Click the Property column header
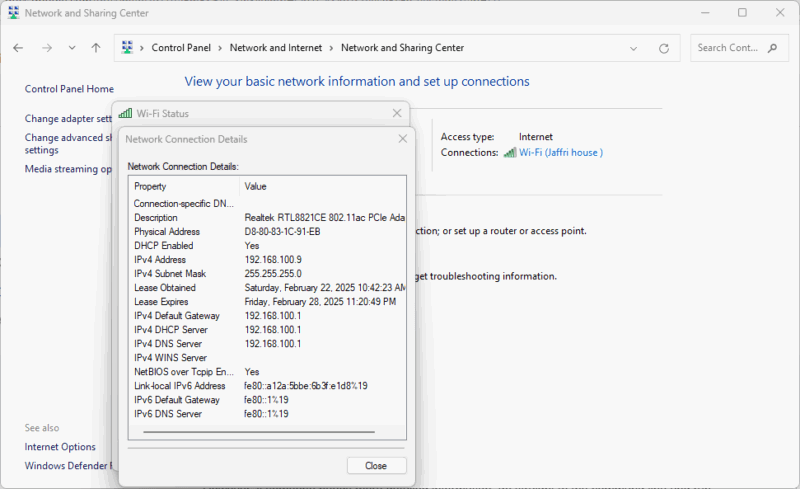The height and width of the screenshot is (489, 800). (x=150, y=186)
